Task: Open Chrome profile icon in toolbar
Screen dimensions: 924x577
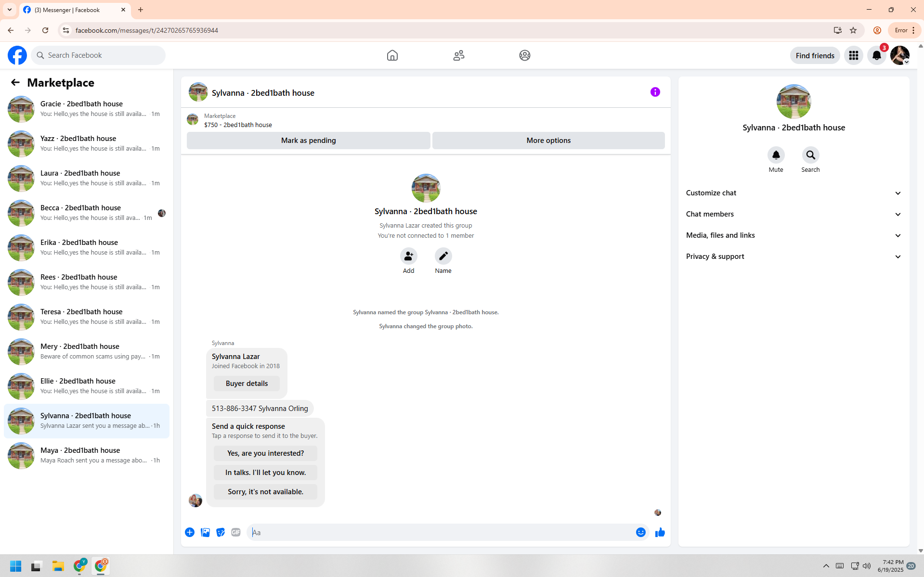Action: point(877,30)
